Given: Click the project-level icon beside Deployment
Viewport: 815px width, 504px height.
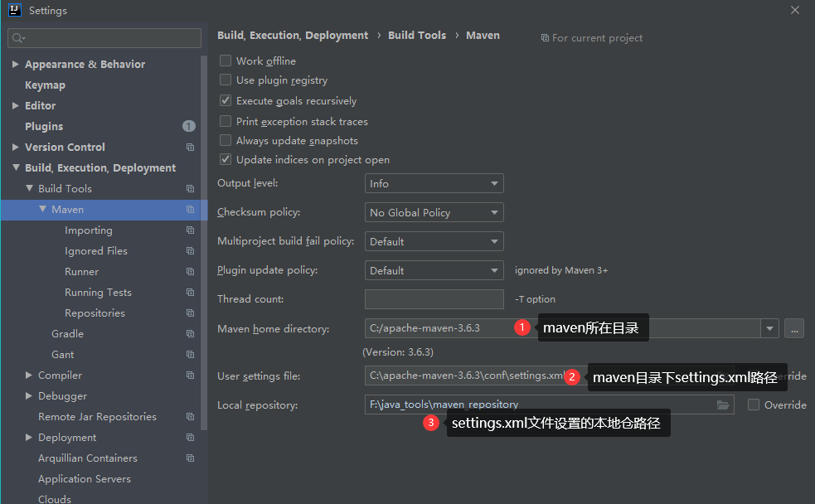Looking at the screenshot, I should point(190,438).
